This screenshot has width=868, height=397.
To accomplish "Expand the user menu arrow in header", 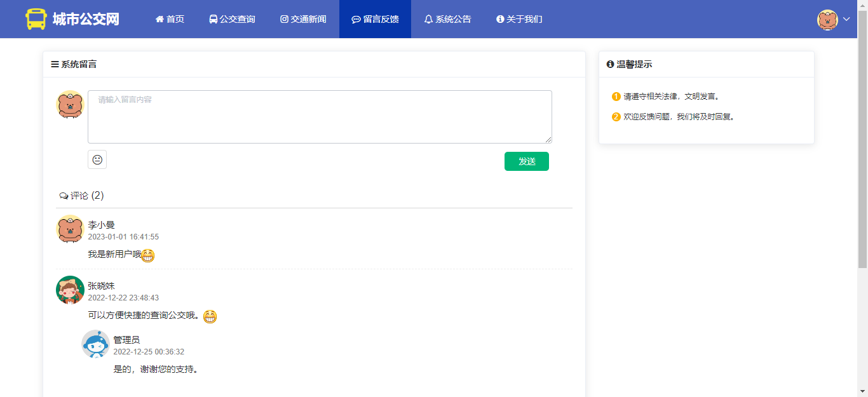I will click(846, 19).
